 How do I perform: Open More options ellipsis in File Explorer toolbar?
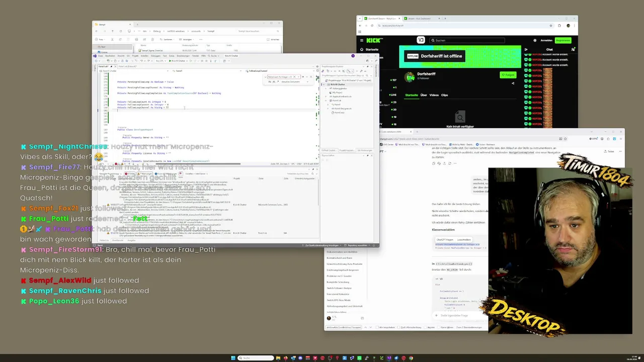pos(201,39)
